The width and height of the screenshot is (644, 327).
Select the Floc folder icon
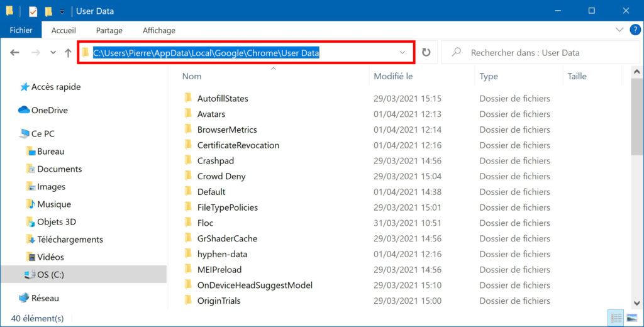188,223
